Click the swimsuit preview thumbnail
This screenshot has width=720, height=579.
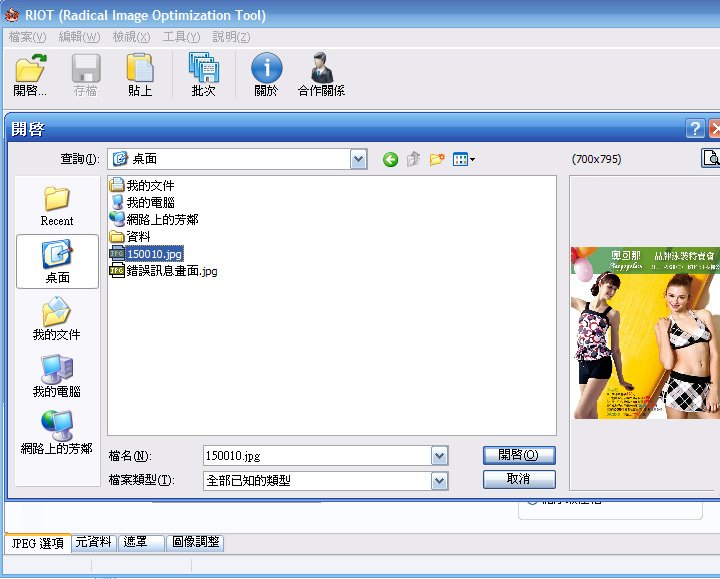[645, 333]
